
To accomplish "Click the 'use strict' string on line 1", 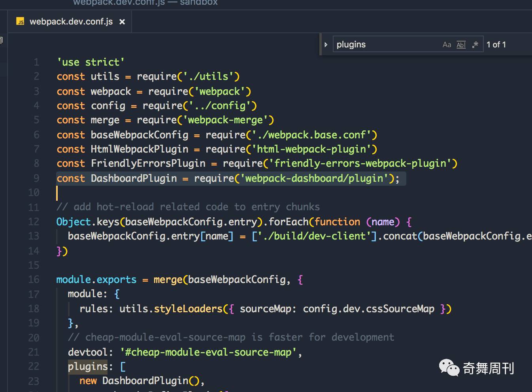I will (x=91, y=62).
